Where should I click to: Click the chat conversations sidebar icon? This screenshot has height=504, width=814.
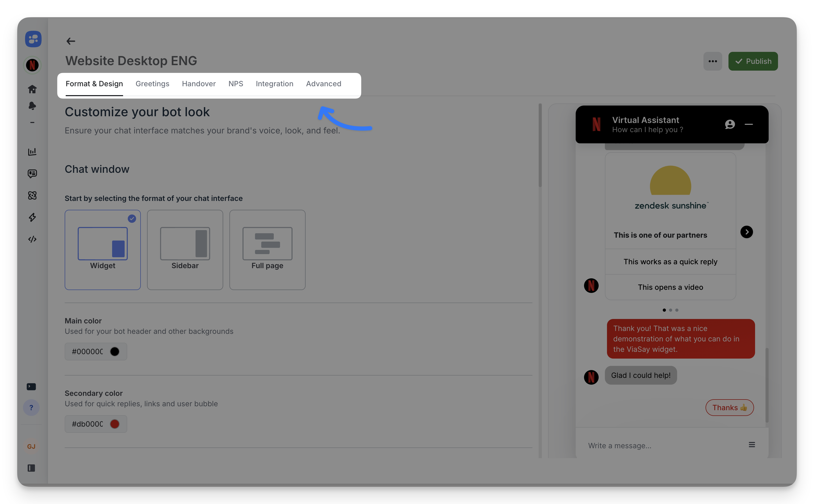pos(32,174)
